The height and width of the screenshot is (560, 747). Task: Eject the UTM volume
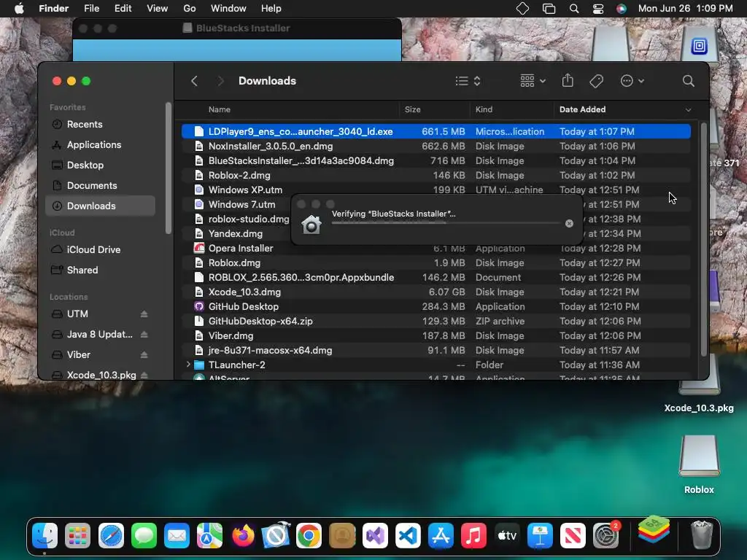144,314
